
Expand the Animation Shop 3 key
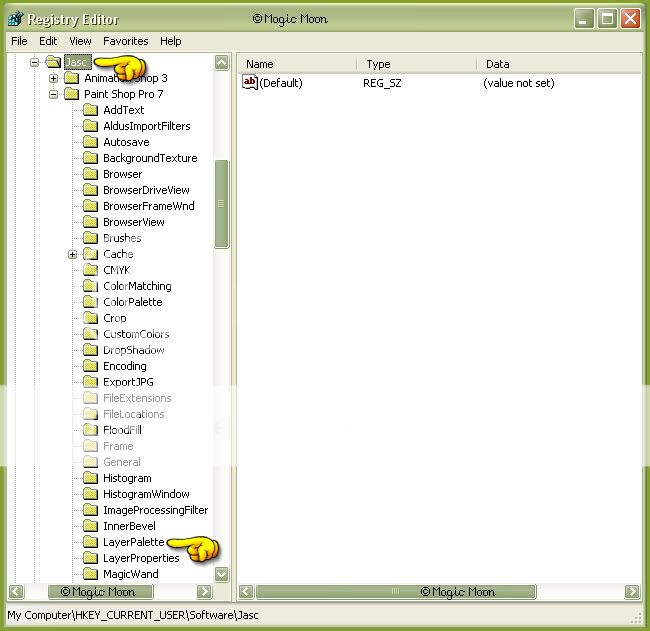click(53, 78)
